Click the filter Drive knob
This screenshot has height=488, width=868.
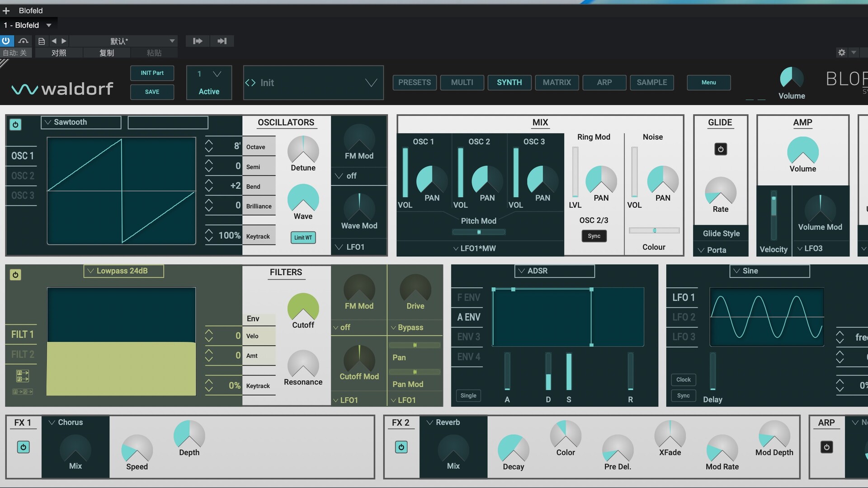[x=415, y=289]
